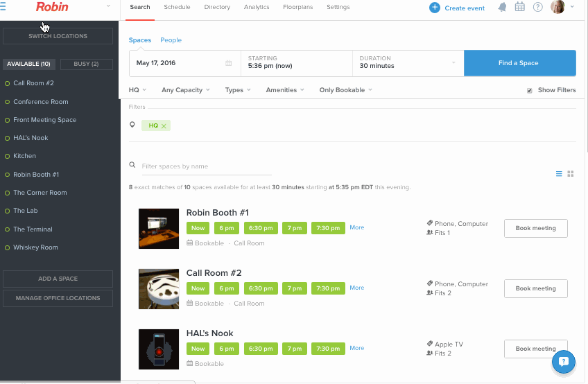Open the Any Capacity dropdown
The image size is (588, 384).
coord(186,90)
